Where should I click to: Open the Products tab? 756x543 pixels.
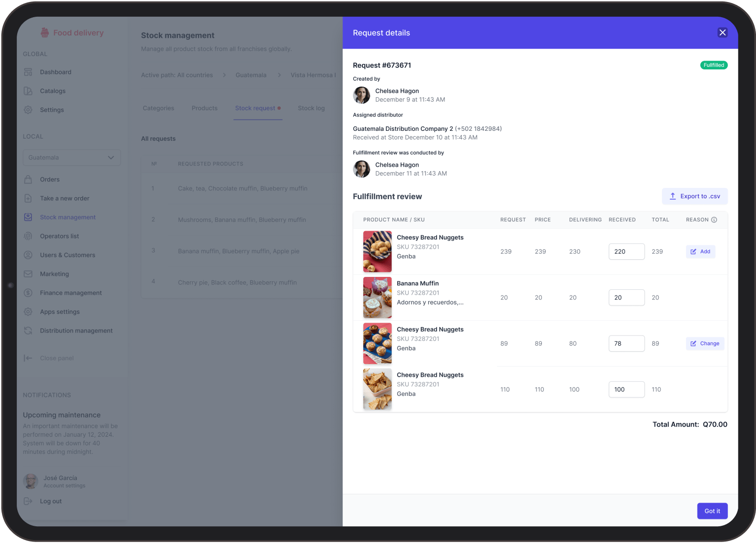[x=204, y=108]
